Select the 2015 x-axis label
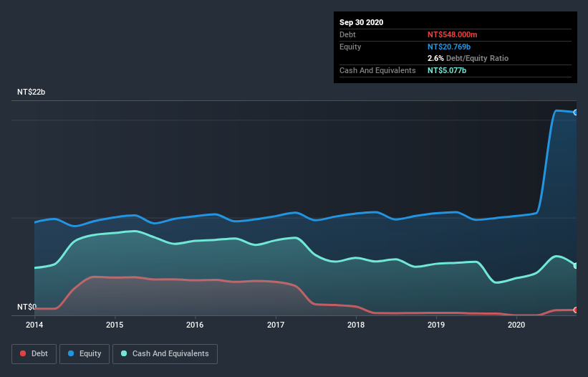The width and height of the screenshot is (588, 377). pyautogui.click(x=115, y=325)
